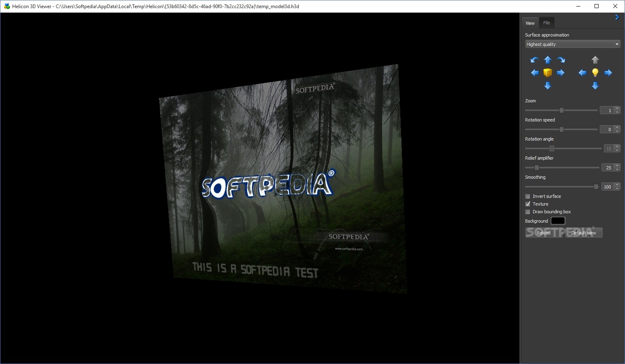
Task: Increase Relief amplifier with stepper up
Action: coord(617,166)
